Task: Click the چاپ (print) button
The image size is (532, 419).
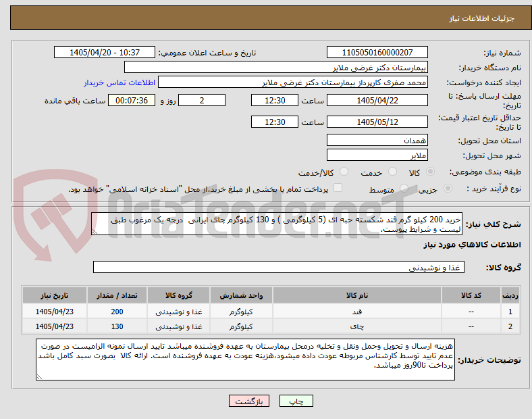Action: [296, 401]
